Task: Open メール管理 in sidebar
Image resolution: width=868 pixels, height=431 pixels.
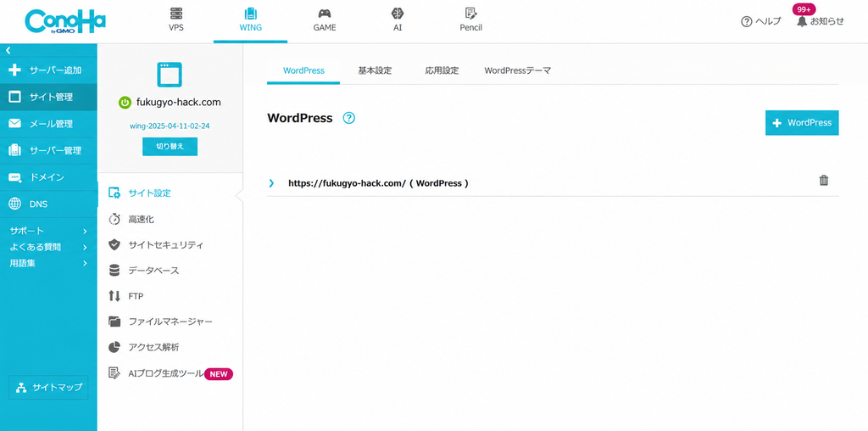Action: 48,124
